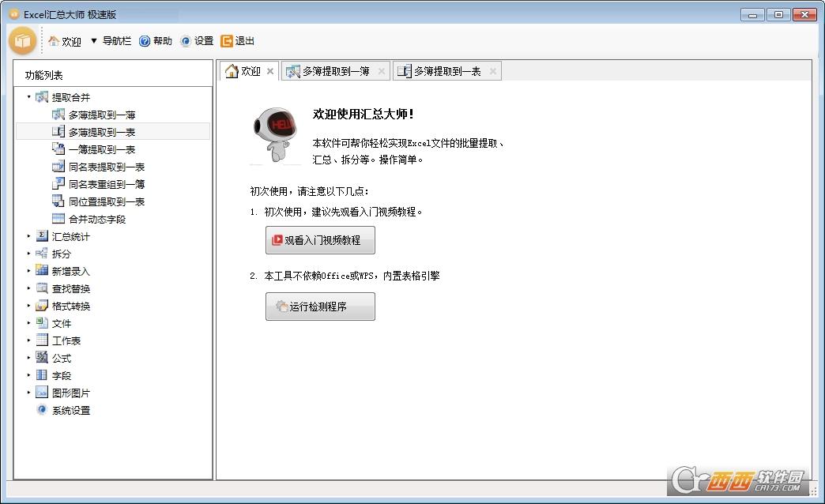Minimize the Excel汇总大师 window

[x=752, y=15]
